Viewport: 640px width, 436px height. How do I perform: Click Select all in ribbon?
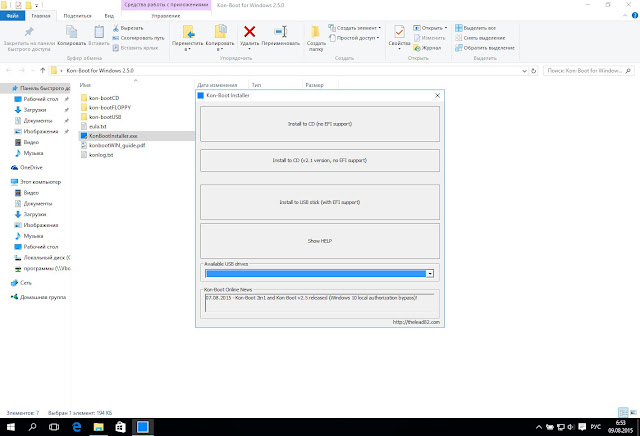476,28
